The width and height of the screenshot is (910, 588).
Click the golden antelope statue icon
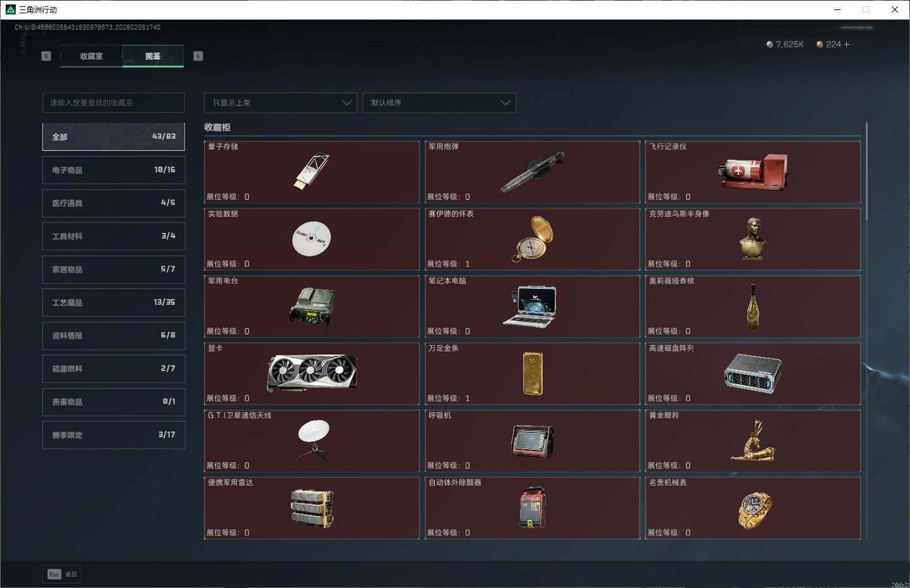(752, 440)
